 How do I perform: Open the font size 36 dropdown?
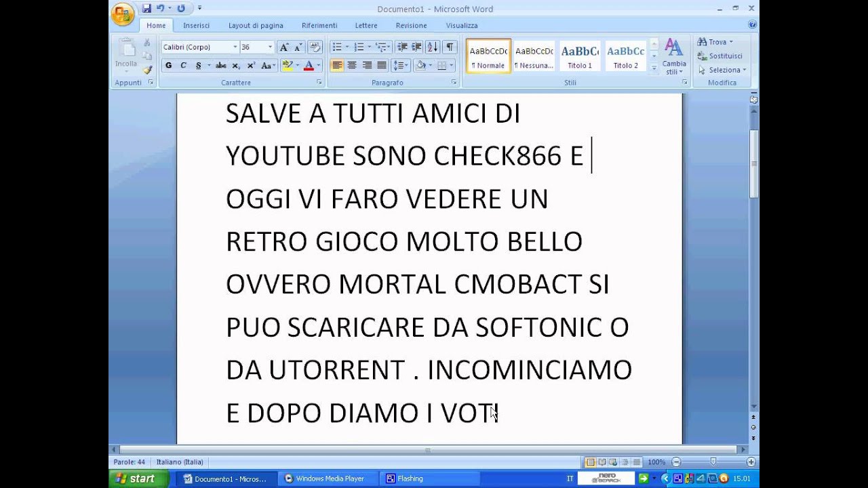point(270,47)
